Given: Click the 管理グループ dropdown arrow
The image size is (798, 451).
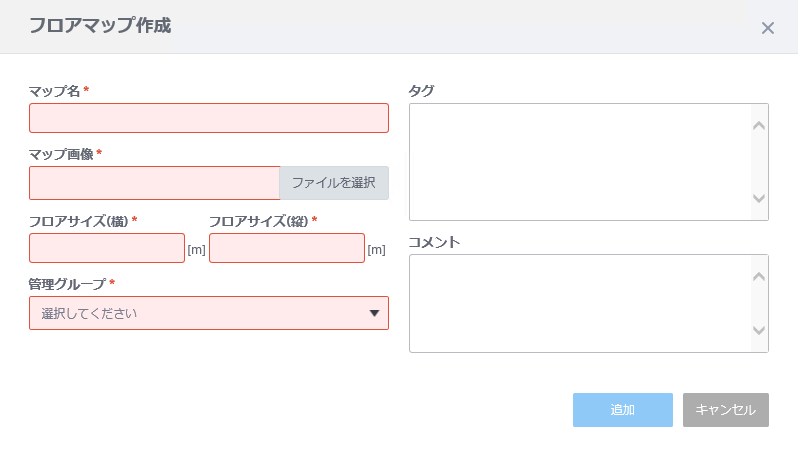Looking at the screenshot, I should click(374, 313).
